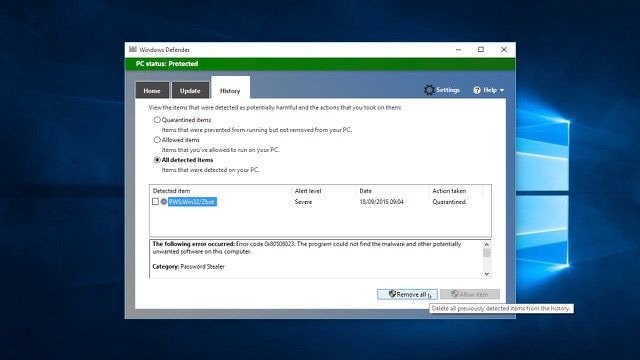
Task: Expand the Help dropdown arrow
Action: coord(502,90)
